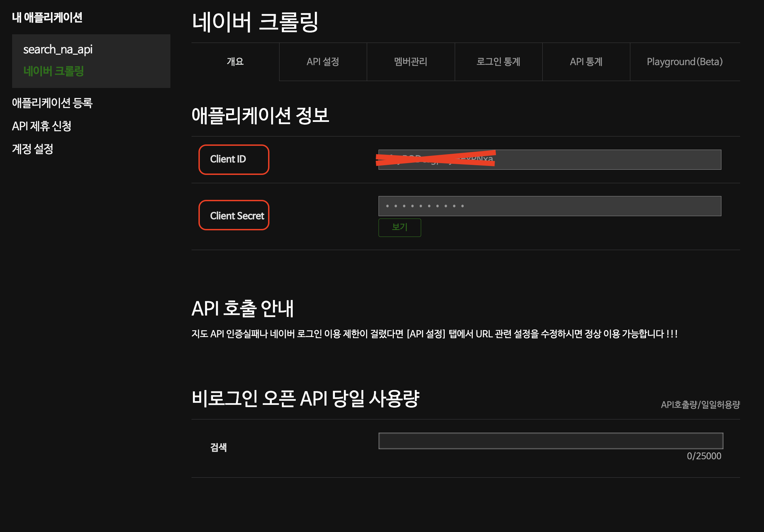Click the 0/25000 usage count
This screenshot has width=764, height=532.
tap(704, 456)
